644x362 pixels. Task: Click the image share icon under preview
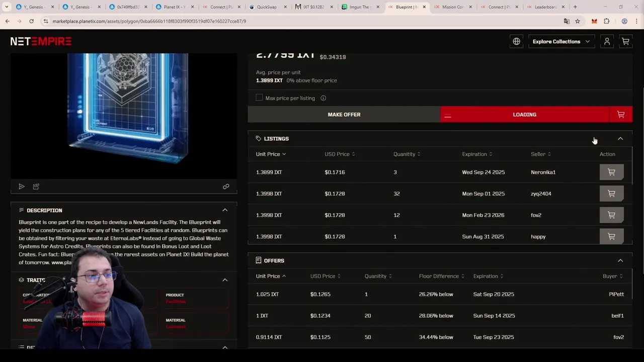tap(36, 187)
